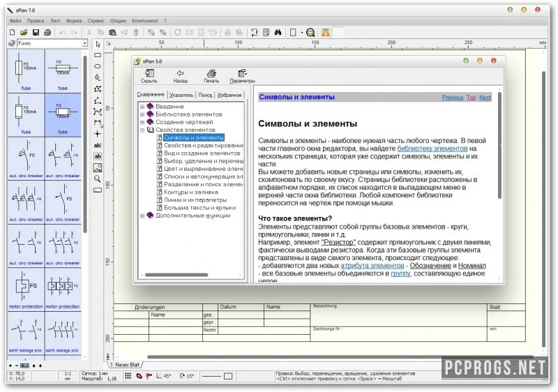
Task: Click the help tree's horizontal scrollbar
Action: tap(176, 275)
